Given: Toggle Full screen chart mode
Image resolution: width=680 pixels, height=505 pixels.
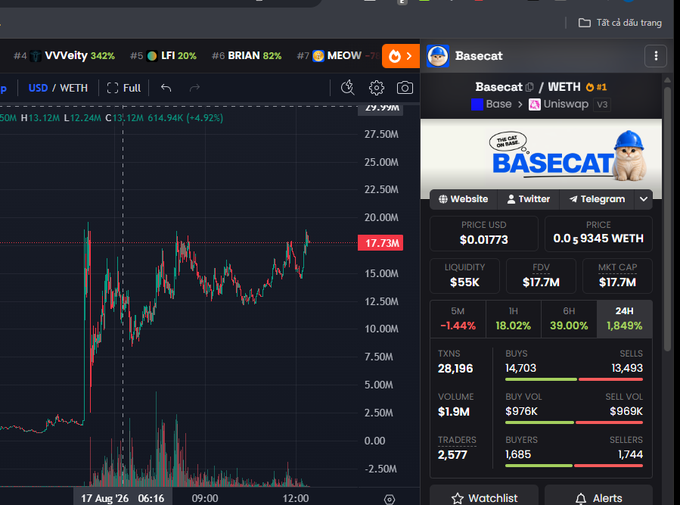Looking at the screenshot, I should pos(124,88).
